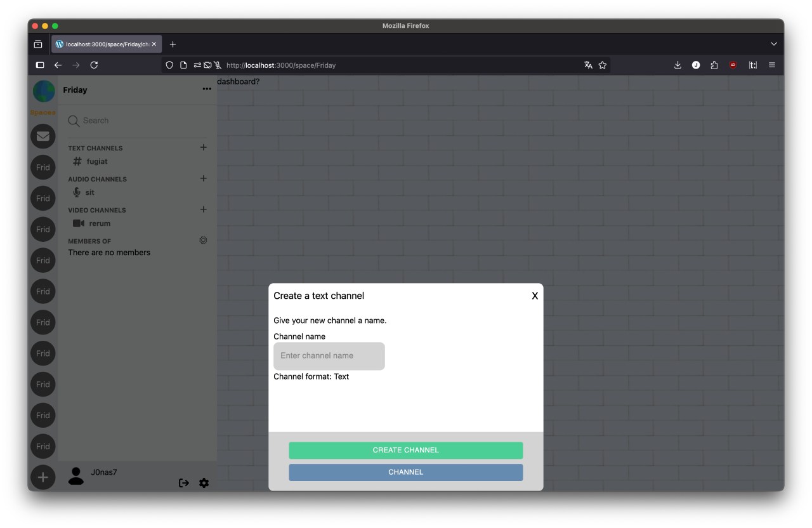
Task: Add a new text channel with plus icon
Action: [203, 147]
